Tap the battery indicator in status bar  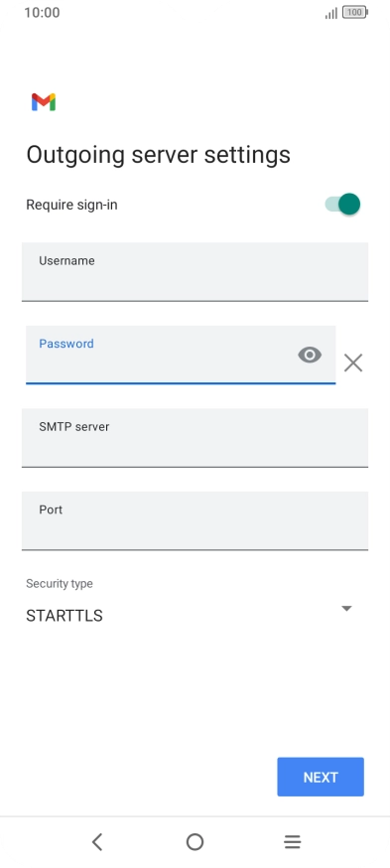(354, 12)
